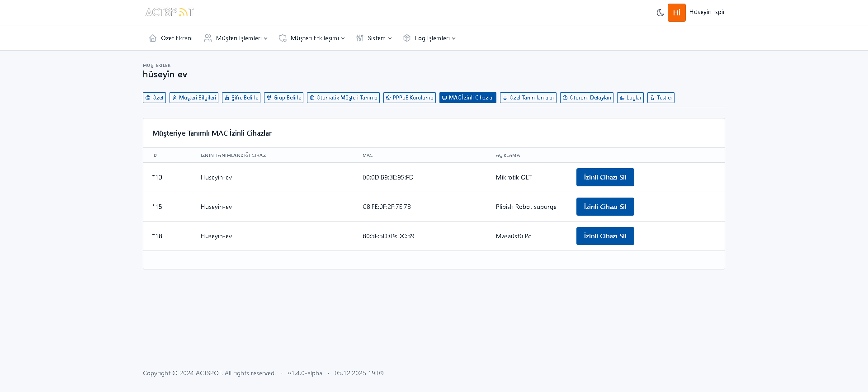
Task: Open the Sistem dropdown menu
Action: (379, 38)
